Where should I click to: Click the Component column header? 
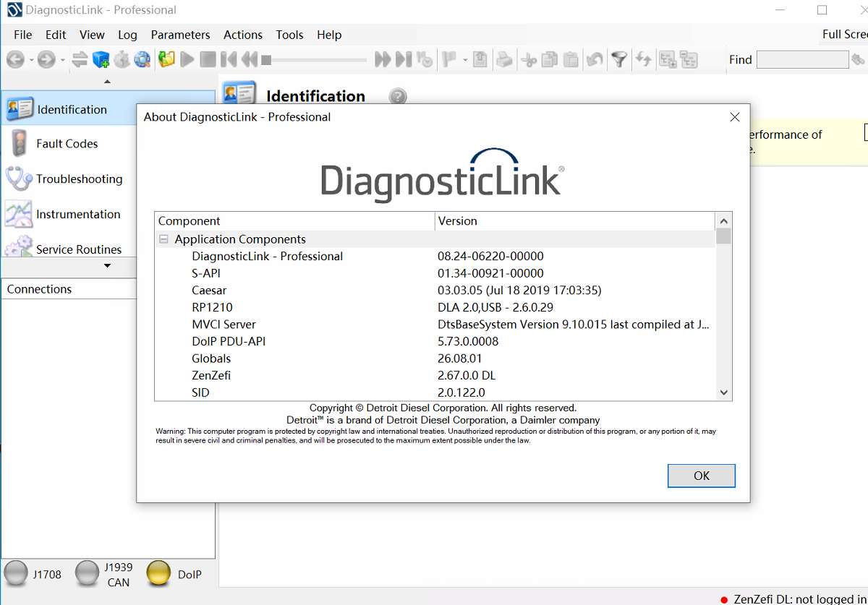point(294,221)
